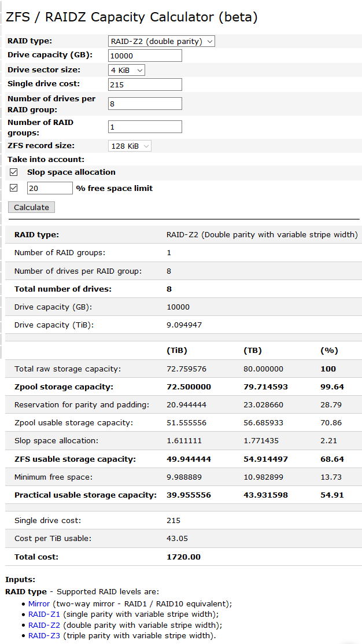The width and height of the screenshot is (362, 644).
Task: Open the Drive sector size dropdown
Action: point(127,70)
